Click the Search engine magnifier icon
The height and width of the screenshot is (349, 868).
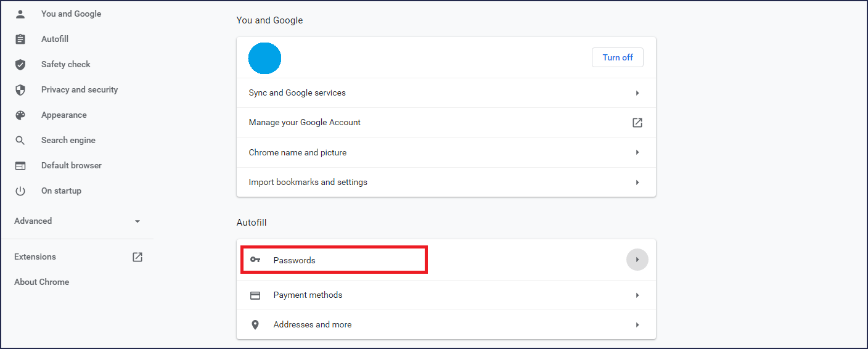tap(20, 140)
